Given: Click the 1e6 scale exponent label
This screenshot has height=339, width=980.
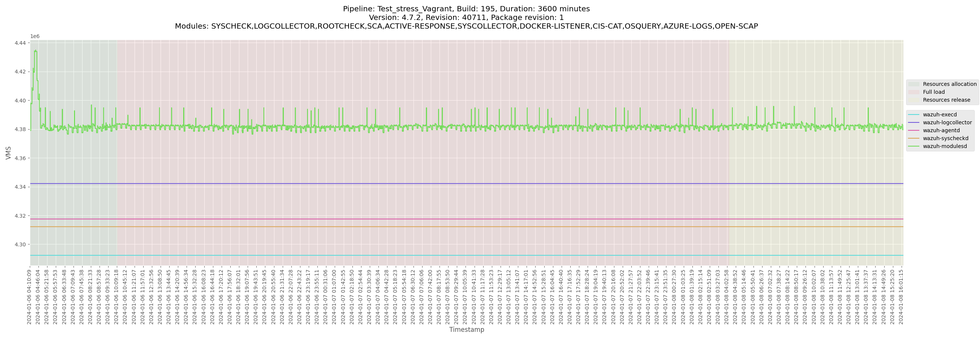Looking at the screenshot, I should point(35,37).
